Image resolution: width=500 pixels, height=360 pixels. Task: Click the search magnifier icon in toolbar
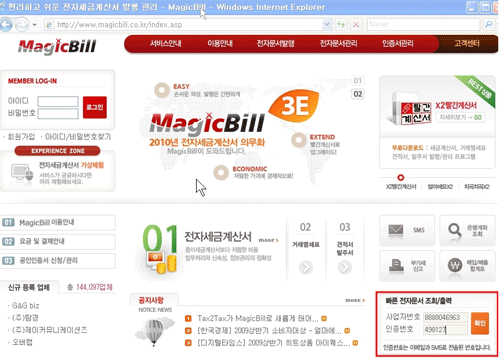point(489,24)
